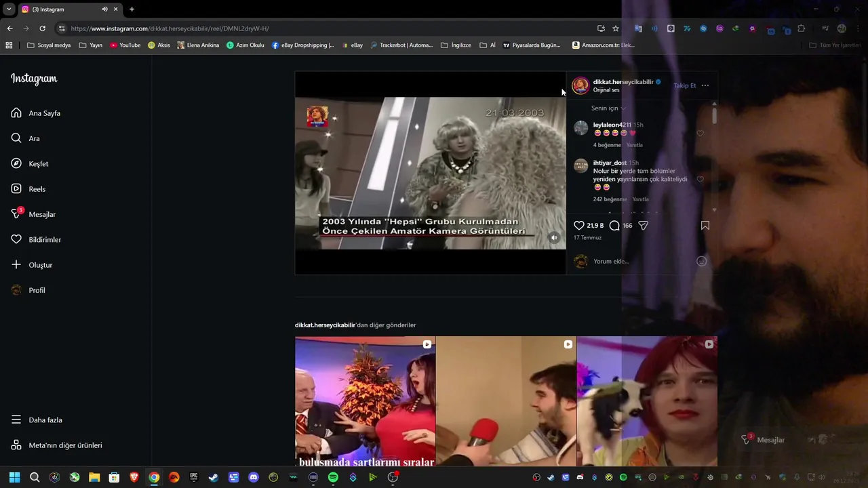Open Discord from the taskbar

tap(254, 477)
